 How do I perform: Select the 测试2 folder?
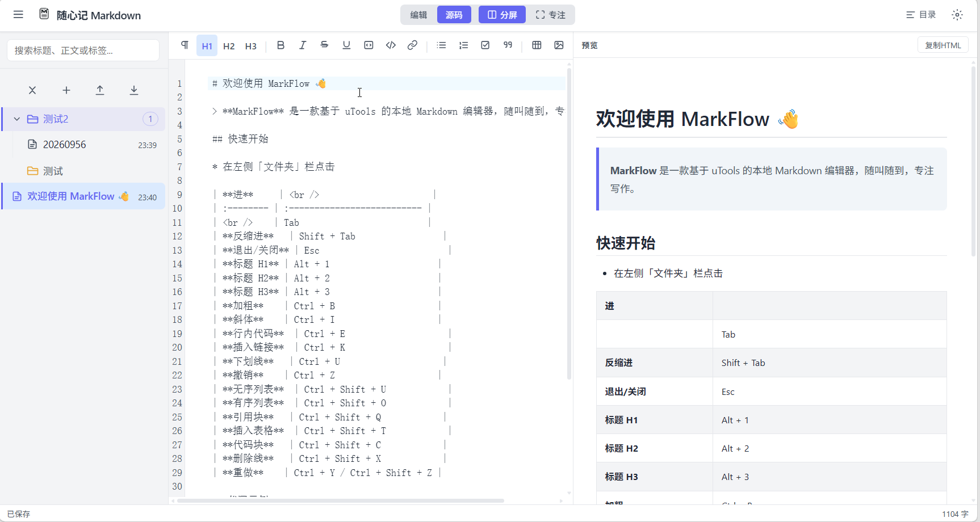(x=84, y=119)
